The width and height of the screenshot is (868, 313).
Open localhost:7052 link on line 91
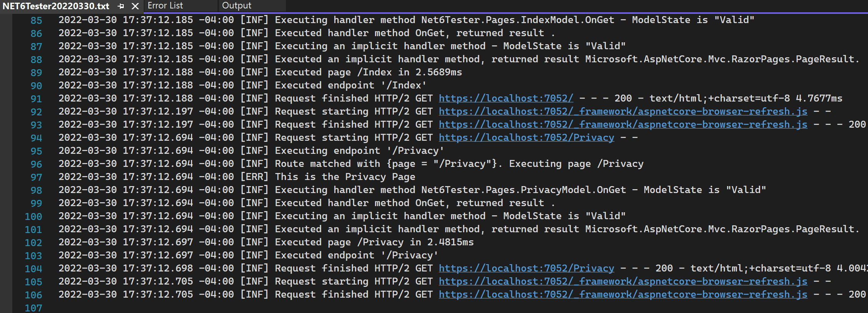506,98
